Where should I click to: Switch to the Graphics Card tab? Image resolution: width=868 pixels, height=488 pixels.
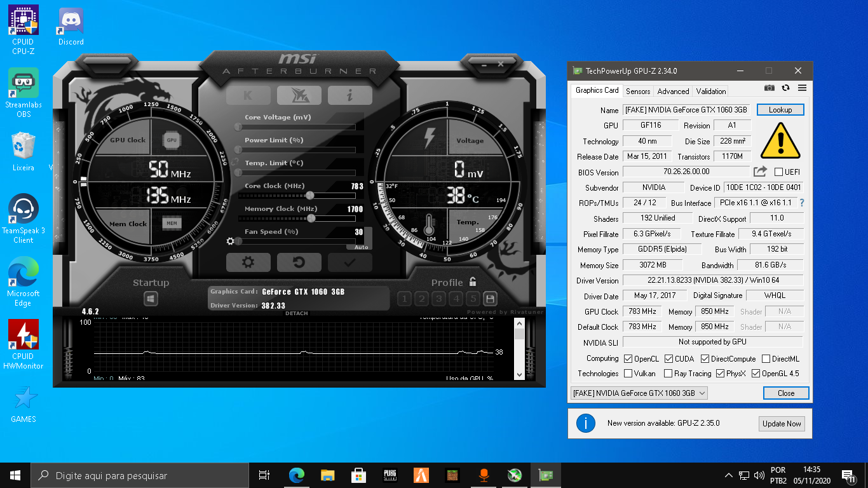click(x=597, y=90)
